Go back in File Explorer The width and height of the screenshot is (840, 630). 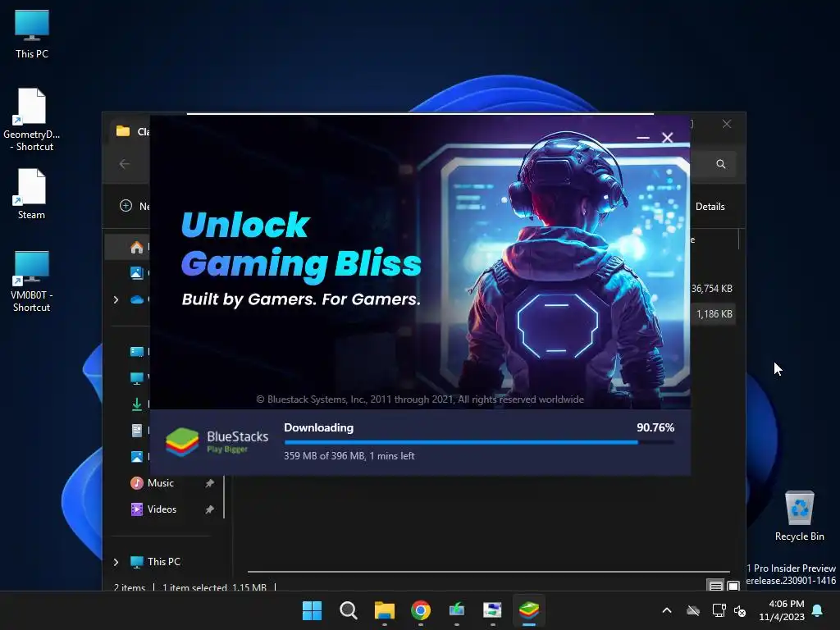point(125,164)
